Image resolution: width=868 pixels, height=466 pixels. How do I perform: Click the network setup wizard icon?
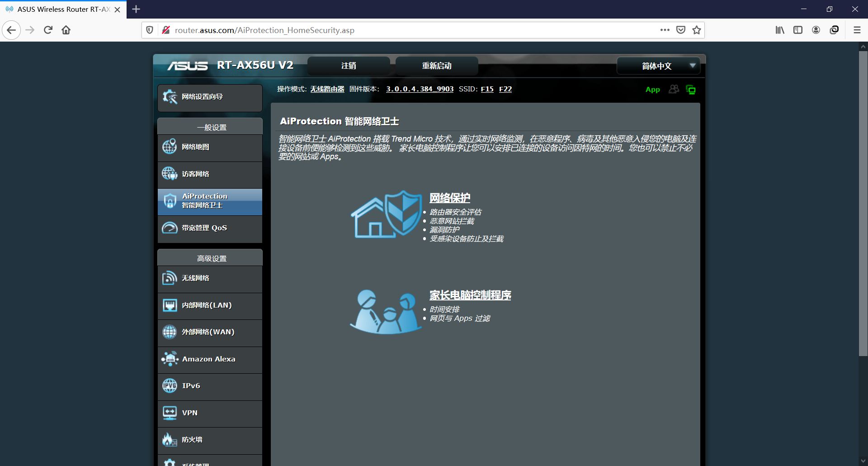pos(170,96)
